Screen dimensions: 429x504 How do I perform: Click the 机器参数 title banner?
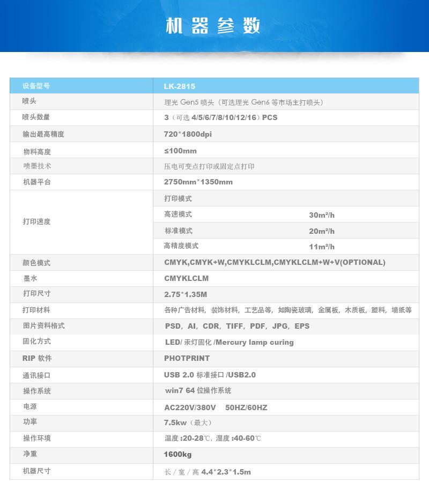click(214, 25)
